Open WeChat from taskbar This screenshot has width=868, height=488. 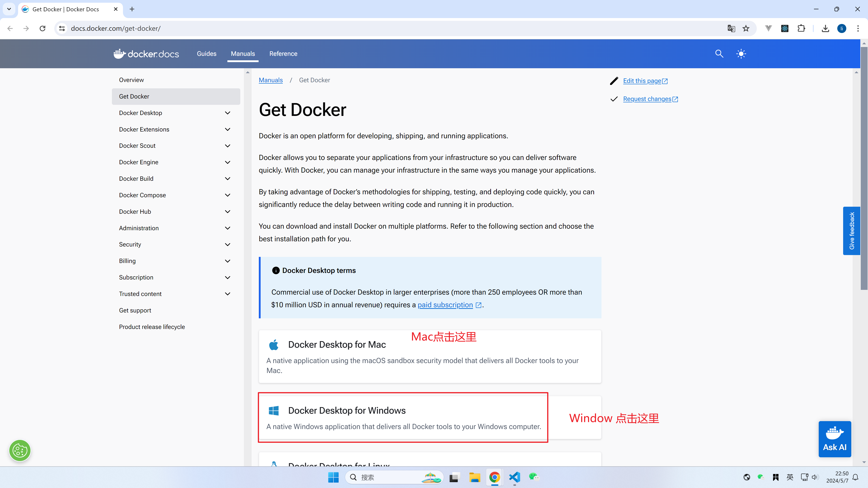534,477
